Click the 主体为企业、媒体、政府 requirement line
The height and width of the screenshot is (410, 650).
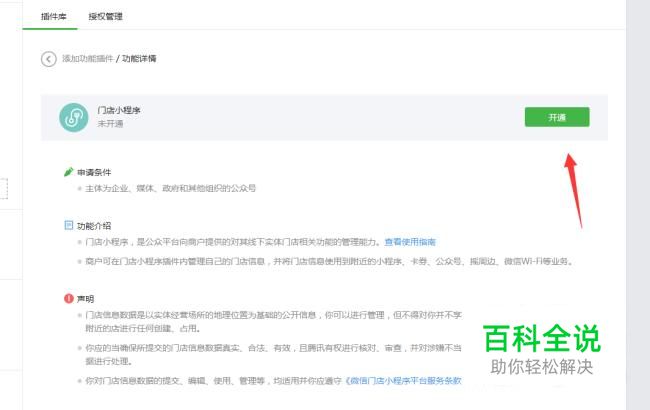(x=170, y=188)
